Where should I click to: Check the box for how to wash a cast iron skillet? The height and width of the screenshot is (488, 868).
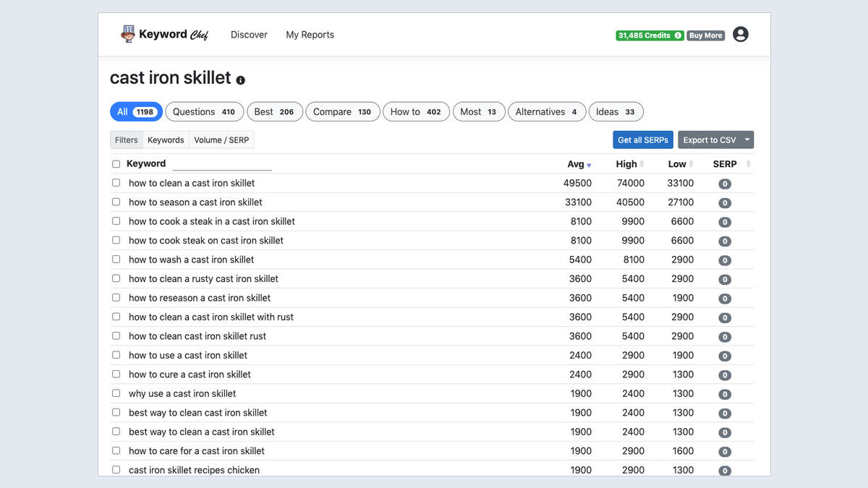pyautogui.click(x=116, y=259)
